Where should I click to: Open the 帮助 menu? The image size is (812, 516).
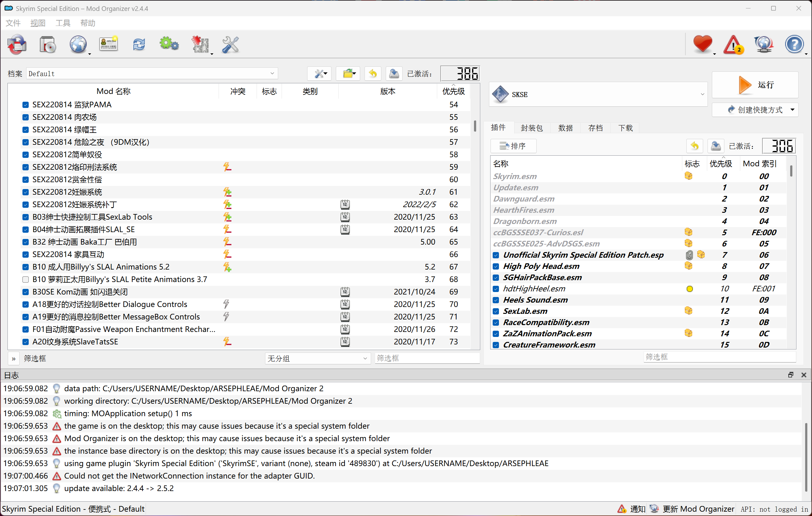[88, 23]
